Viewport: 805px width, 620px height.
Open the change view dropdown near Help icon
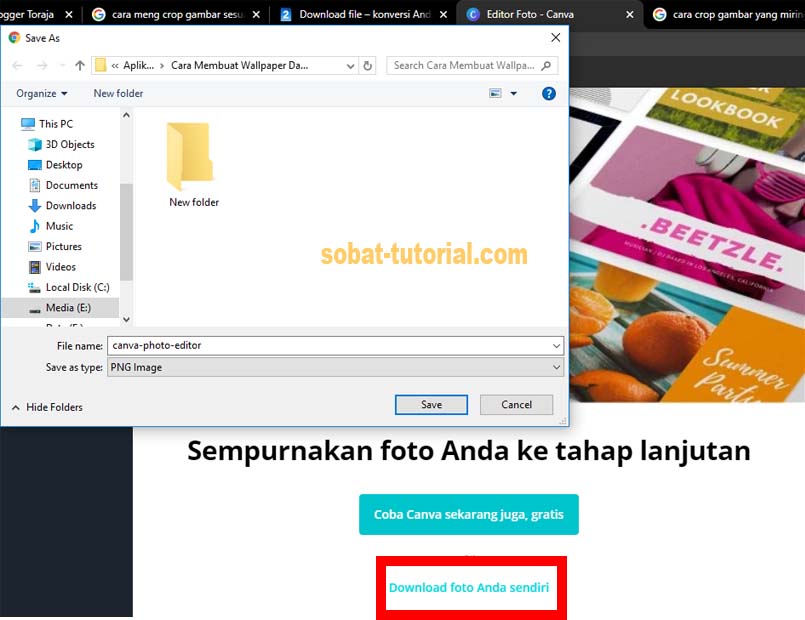pos(516,92)
